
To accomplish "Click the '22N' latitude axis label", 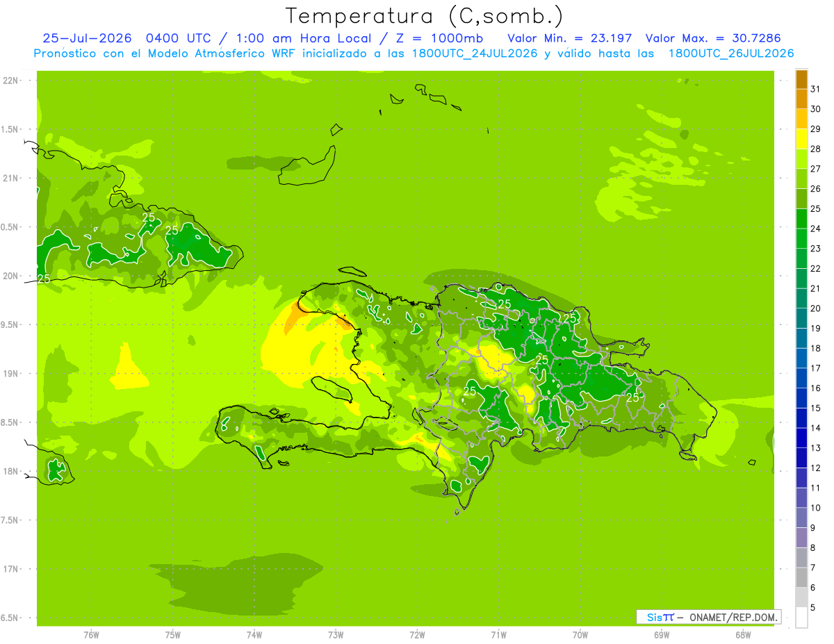I will point(11,81).
